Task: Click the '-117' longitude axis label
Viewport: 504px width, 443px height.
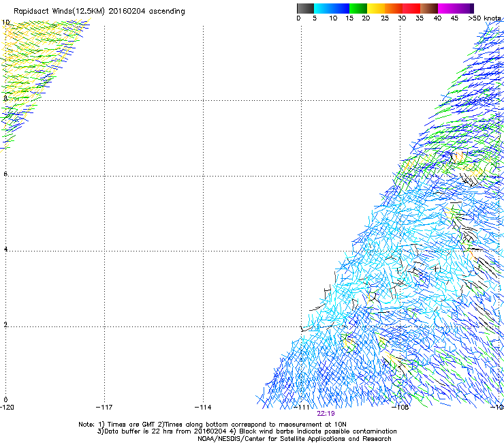Action: (104, 408)
